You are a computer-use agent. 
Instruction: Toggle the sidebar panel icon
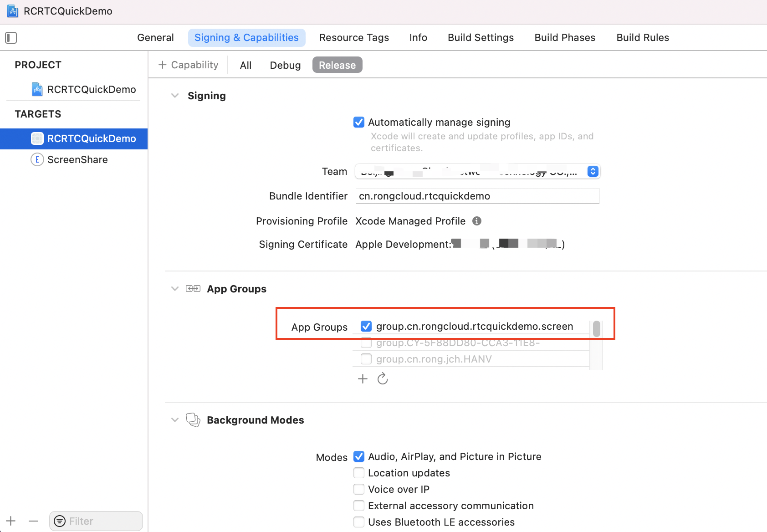[11, 37]
